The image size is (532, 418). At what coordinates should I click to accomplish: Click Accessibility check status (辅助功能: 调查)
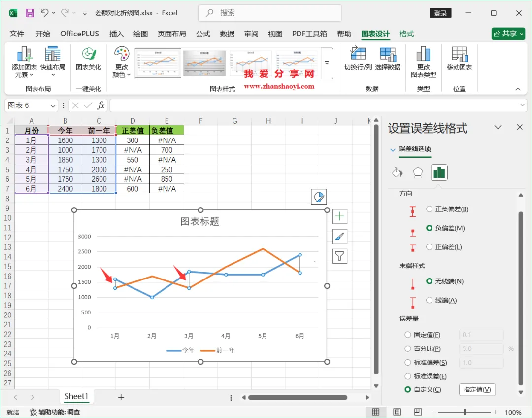[55, 412]
